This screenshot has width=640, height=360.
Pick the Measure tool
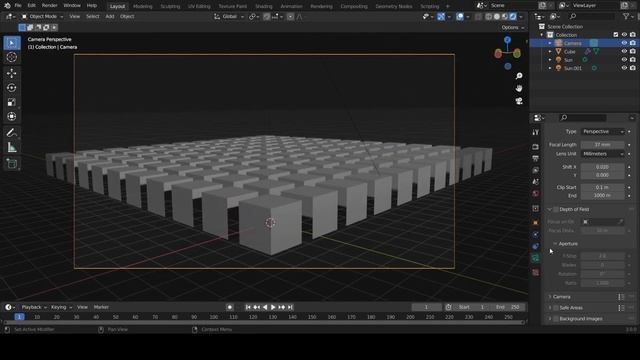click(x=12, y=147)
